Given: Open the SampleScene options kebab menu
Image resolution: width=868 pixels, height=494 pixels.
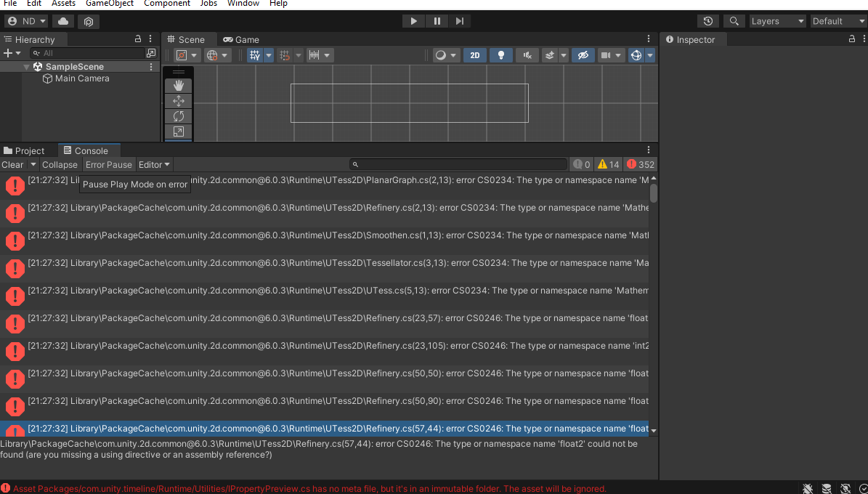Looking at the screenshot, I should click(x=151, y=66).
